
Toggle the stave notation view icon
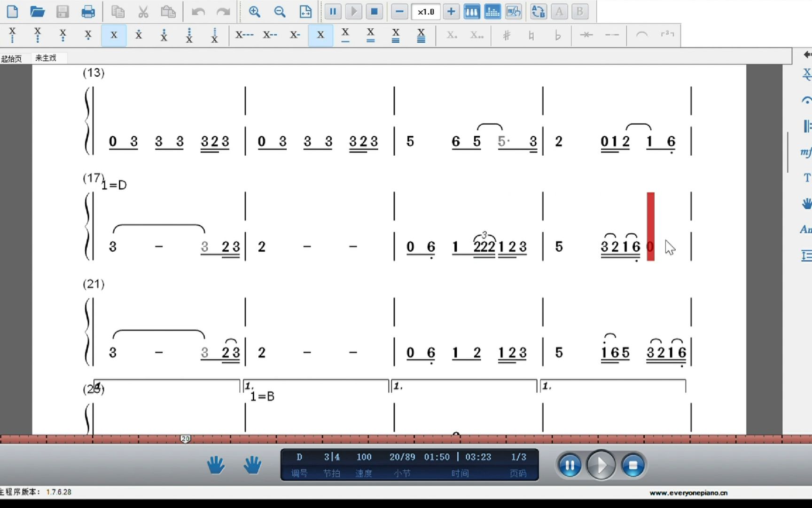coord(513,12)
